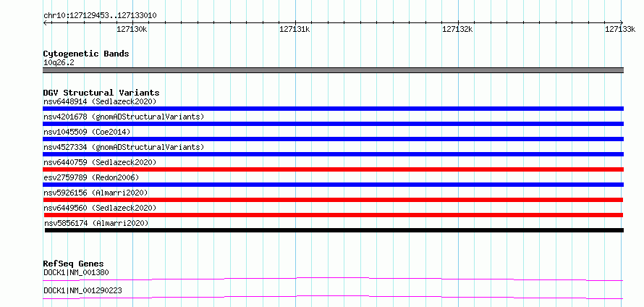Open the nsv6440759 (Sedlazeck2020) variant label
This screenshot has width=644, height=307.
tap(100, 162)
